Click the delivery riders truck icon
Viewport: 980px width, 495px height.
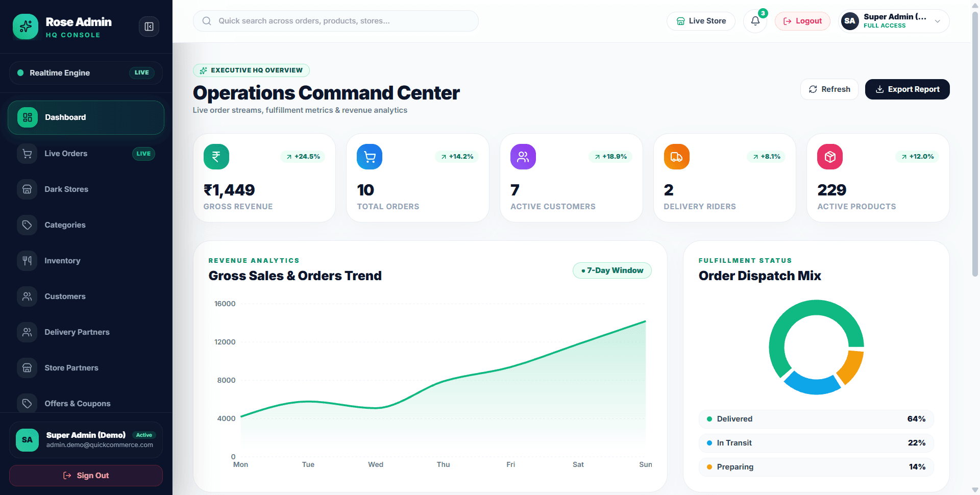click(x=677, y=157)
